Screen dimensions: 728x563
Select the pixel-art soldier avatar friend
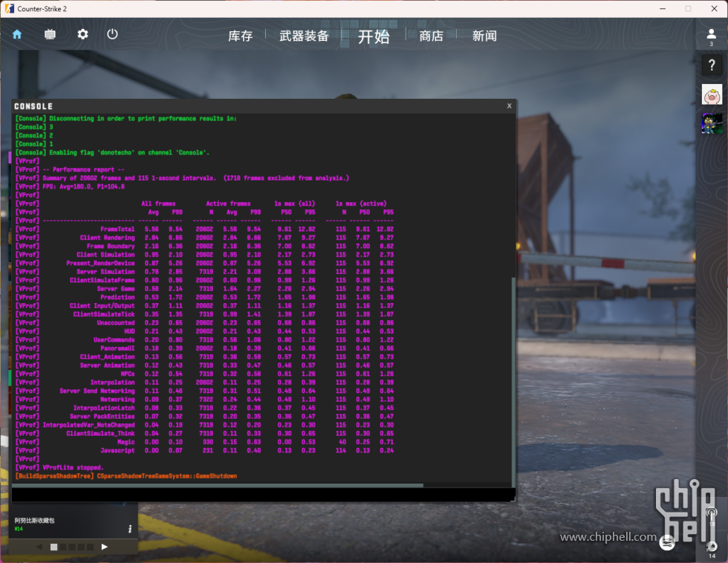(x=712, y=124)
